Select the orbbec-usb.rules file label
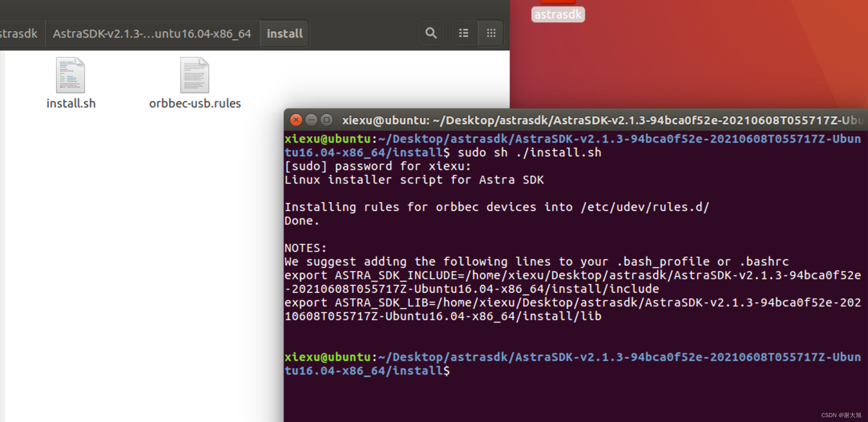 [195, 103]
